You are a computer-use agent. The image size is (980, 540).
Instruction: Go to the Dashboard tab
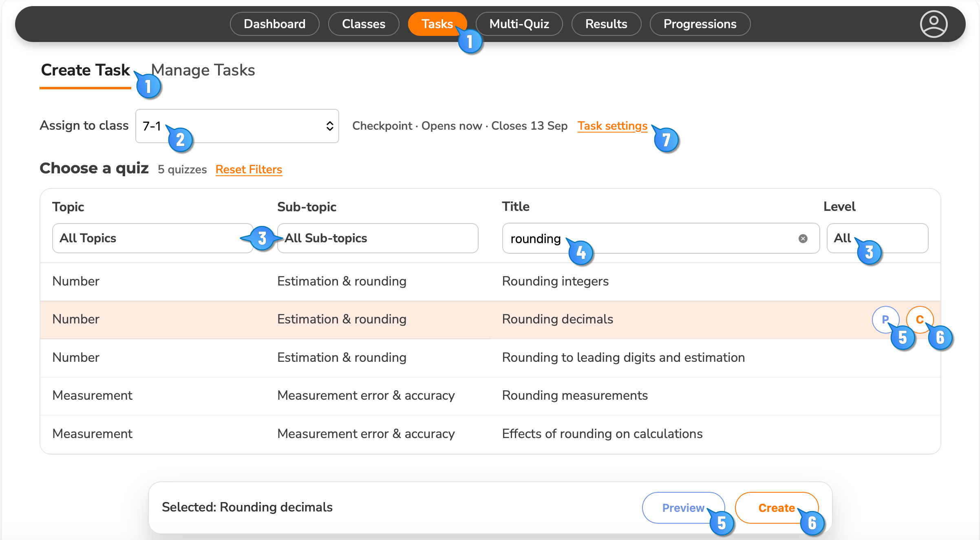coord(275,24)
